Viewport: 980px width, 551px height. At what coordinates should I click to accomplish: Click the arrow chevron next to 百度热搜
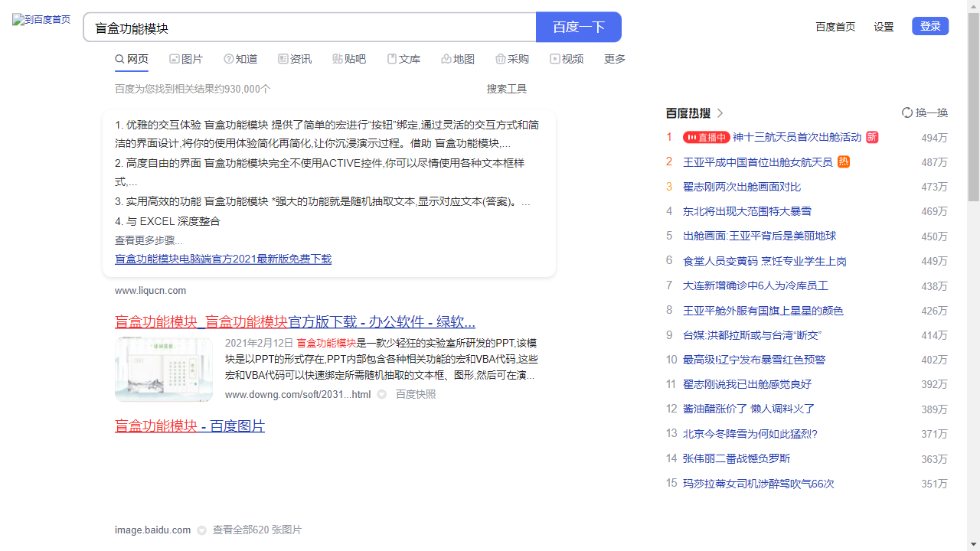(720, 113)
